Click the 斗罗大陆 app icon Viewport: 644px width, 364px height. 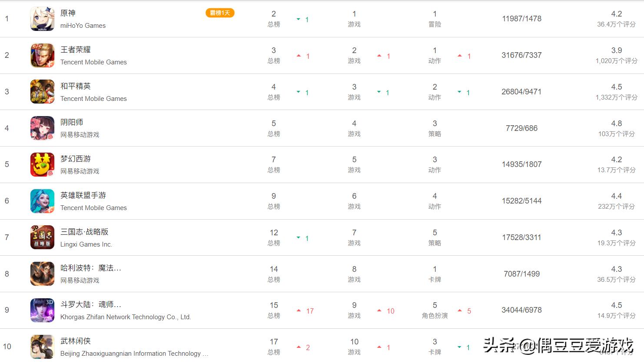(x=42, y=310)
